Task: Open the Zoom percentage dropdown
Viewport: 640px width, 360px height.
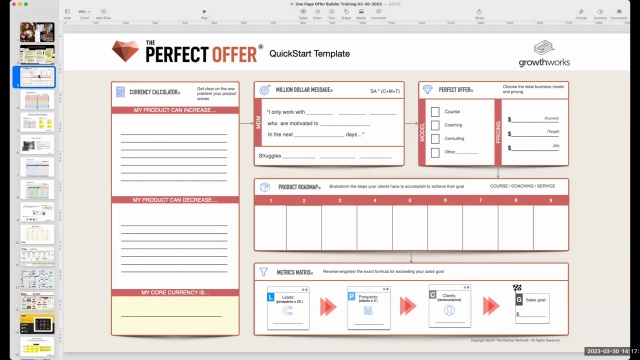Action: tap(84, 13)
